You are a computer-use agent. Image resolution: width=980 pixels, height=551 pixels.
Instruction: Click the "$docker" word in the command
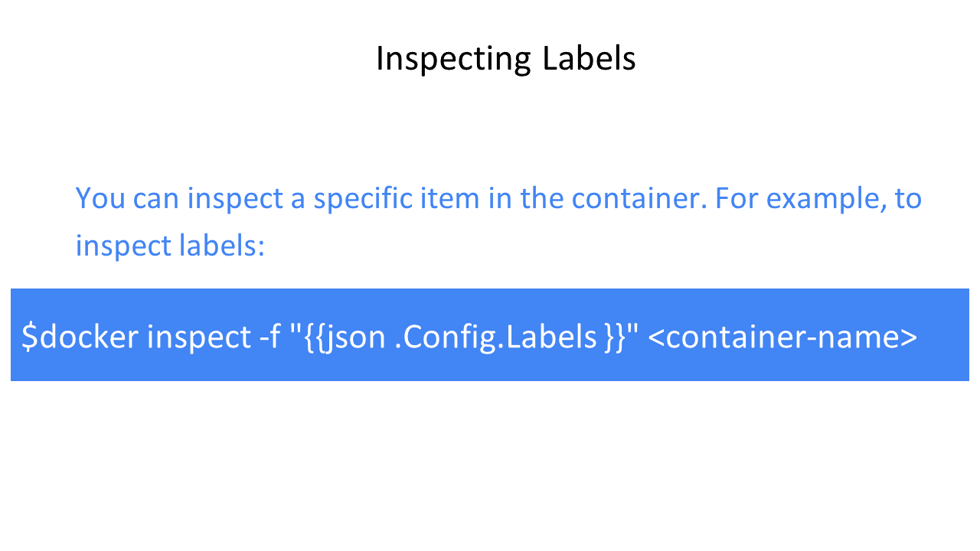(80, 337)
